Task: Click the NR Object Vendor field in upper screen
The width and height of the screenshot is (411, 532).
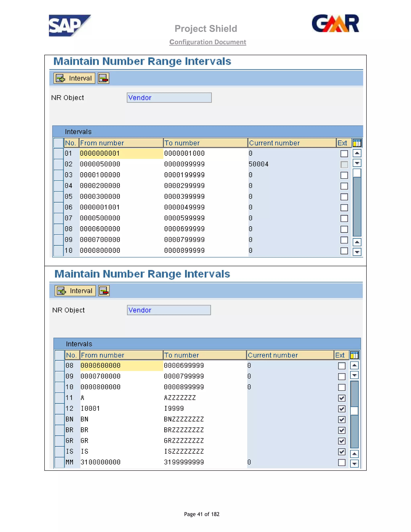Action: tap(169, 98)
